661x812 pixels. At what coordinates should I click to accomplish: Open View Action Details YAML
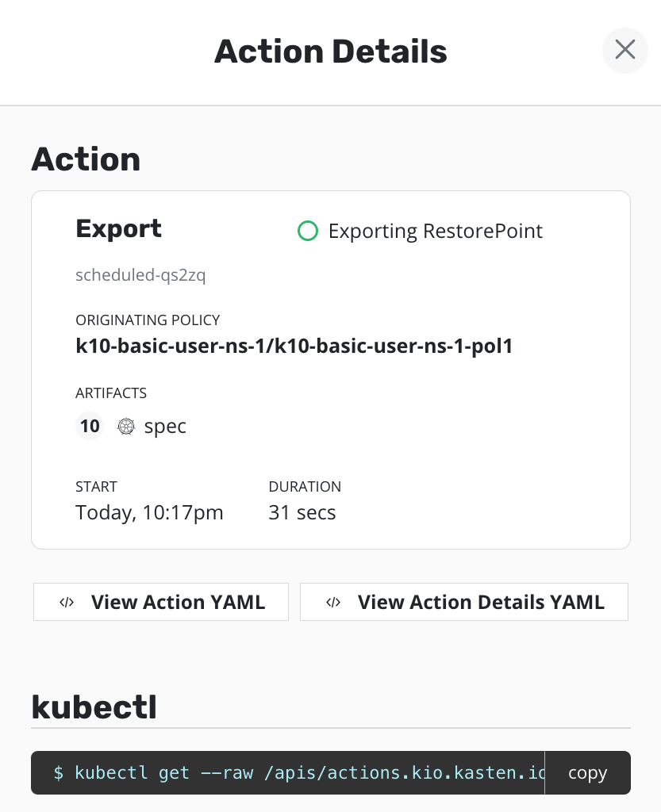464,602
